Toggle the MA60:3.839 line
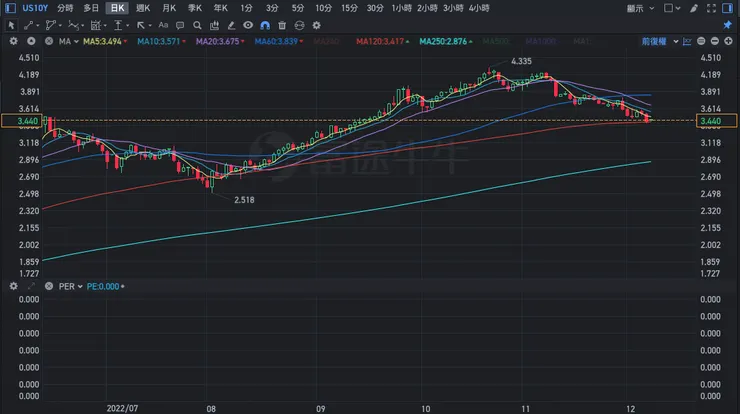Image resolution: width=740 pixels, height=414 pixels. [x=278, y=42]
